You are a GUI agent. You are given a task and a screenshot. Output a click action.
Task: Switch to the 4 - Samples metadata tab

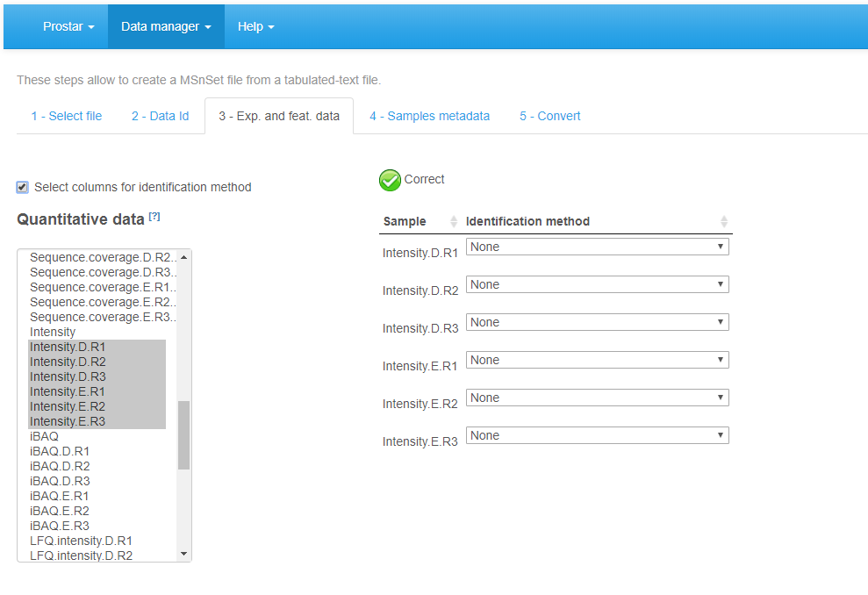pos(429,115)
